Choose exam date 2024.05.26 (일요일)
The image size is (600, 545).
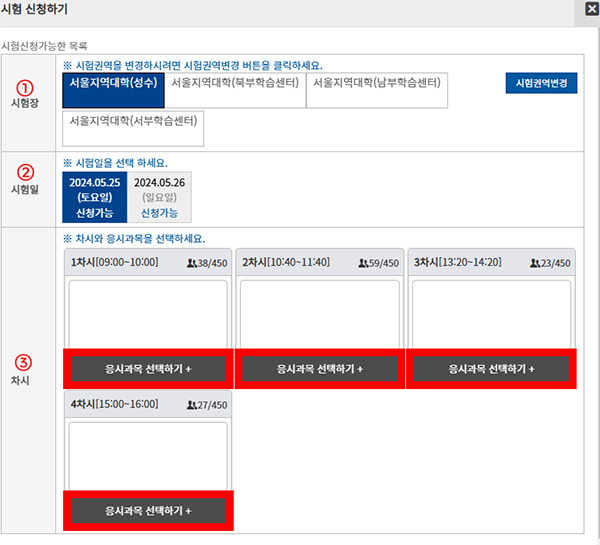[x=159, y=197]
